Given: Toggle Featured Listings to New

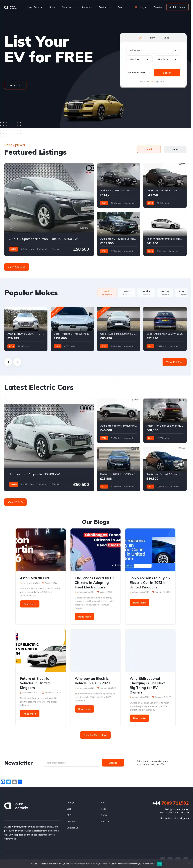Looking at the screenshot, I should coord(175,149).
